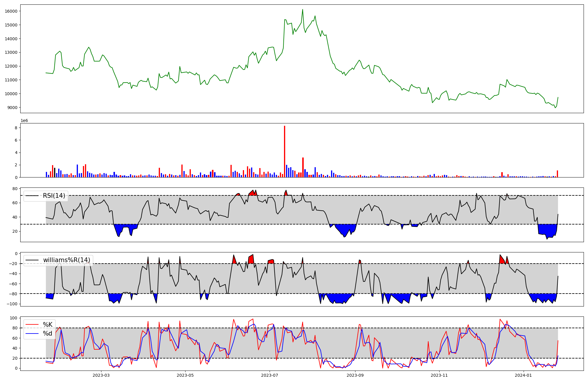This screenshot has height=382, width=588.
Task: Click the black volume bar near chart start
Action: coord(55,173)
